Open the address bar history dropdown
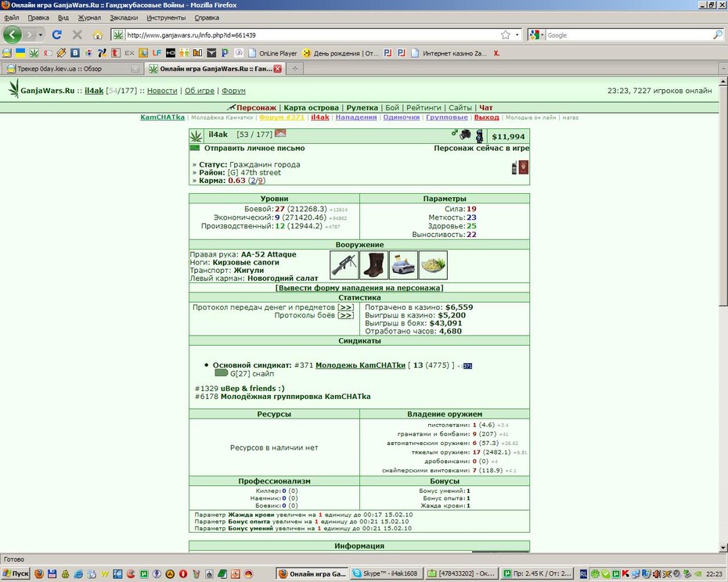The image size is (728, 582). [517, 34]
